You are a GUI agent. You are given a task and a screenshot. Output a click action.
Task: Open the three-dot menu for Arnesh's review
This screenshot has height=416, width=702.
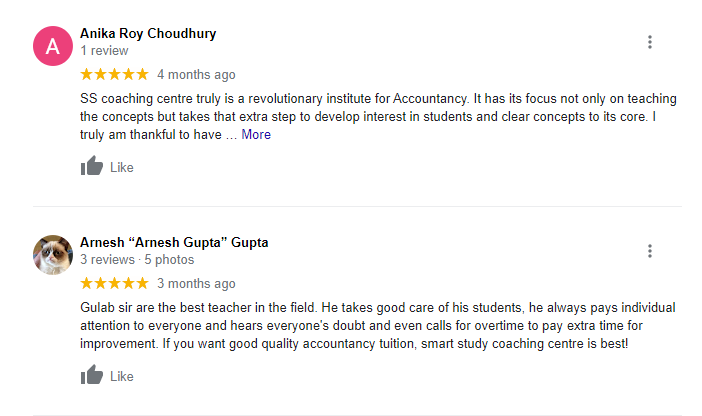click(x=650, y=251)
